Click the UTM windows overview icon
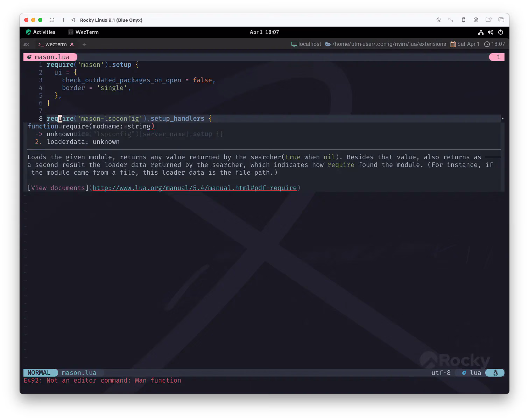Image resolution: width=529 pixels, height=420 pixels. click(x=501, y=20)
